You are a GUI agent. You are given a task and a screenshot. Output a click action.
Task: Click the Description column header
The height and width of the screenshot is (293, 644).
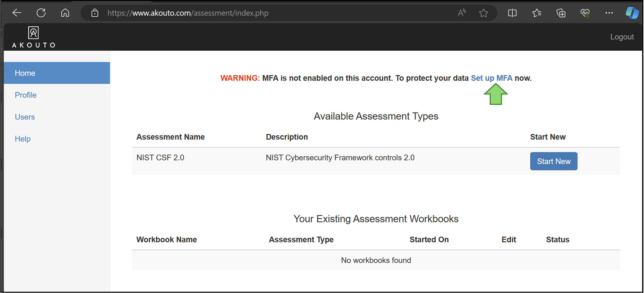(x=287, y=137)
